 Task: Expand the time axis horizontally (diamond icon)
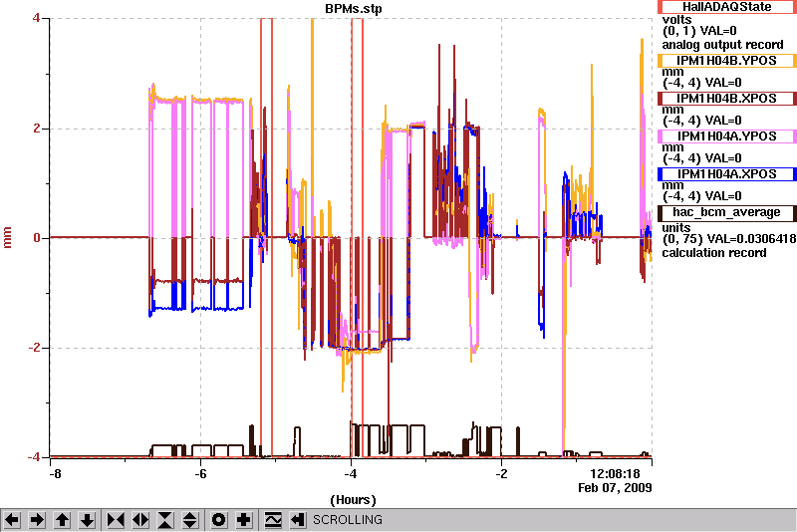tap(140, 520)
